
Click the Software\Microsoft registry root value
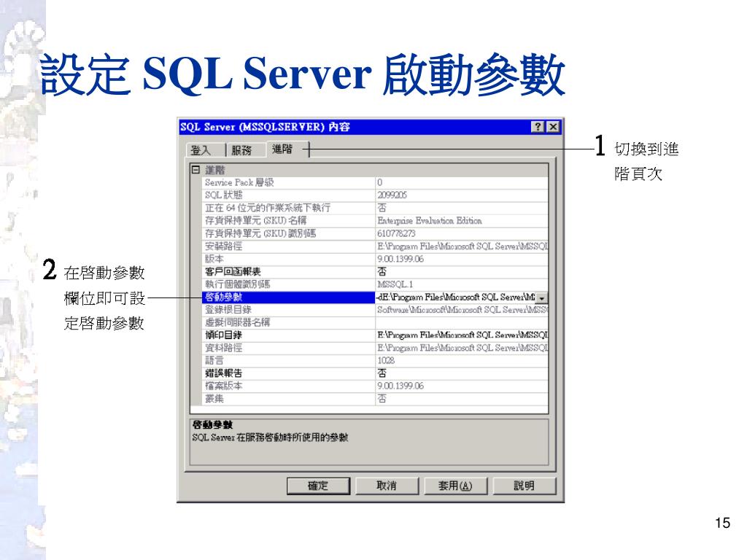point(462,310)
